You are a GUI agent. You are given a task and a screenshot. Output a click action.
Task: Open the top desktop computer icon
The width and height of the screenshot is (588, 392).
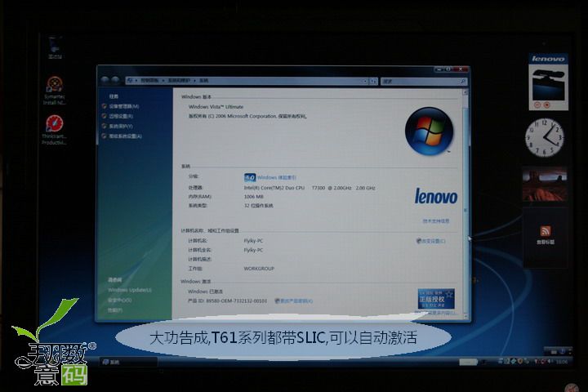coord(55,47)
